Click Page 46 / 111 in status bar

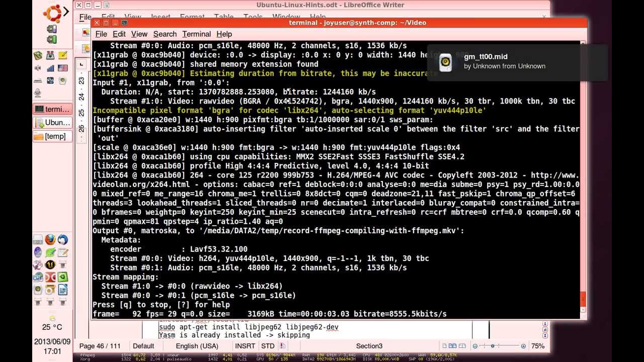(x=100, y=346)
